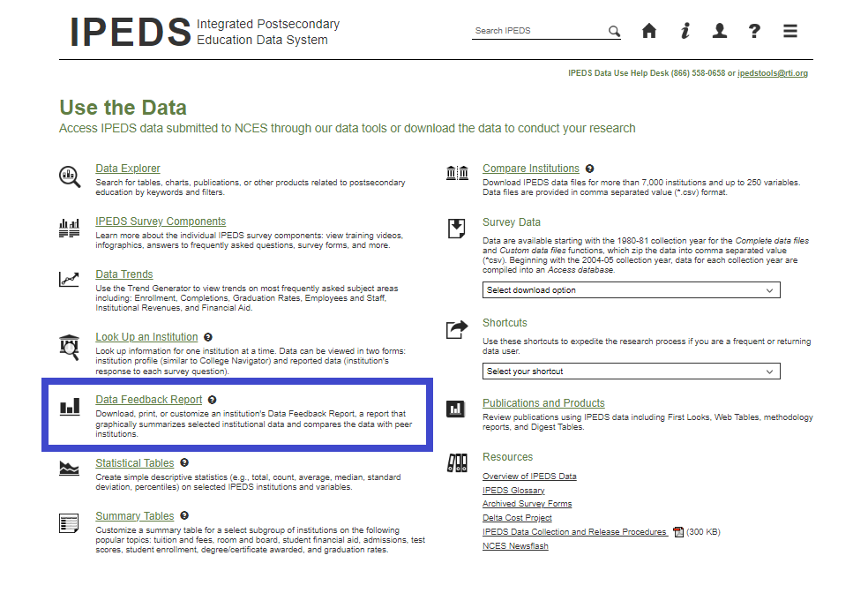Expand the 'Select download option' dropdown
This screenshot has width=868, height=593.
(x=631, y=290)
